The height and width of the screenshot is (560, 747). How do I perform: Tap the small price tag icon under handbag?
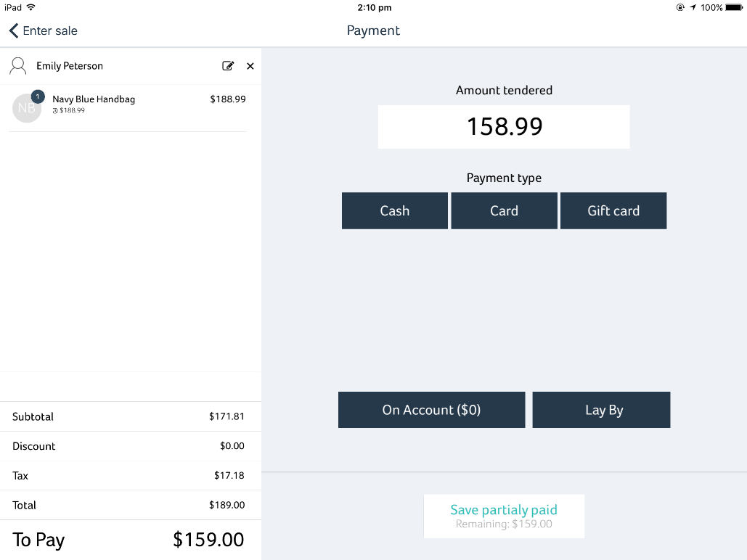[55, 110]
